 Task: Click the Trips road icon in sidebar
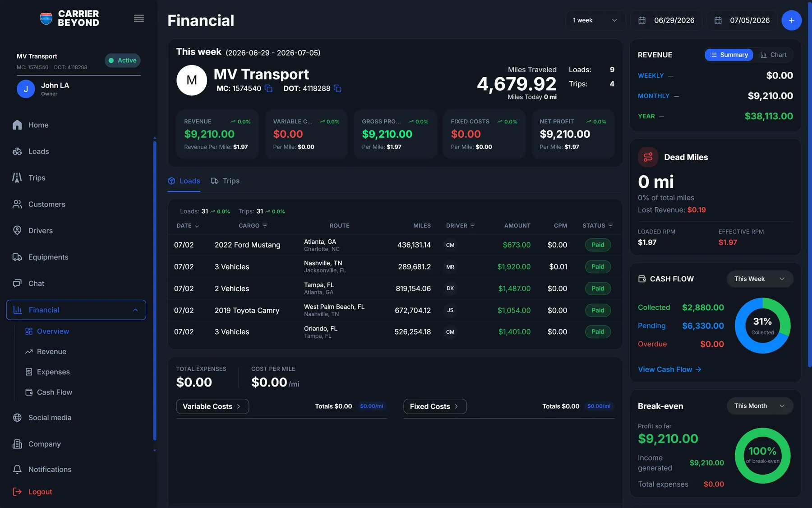17,178
